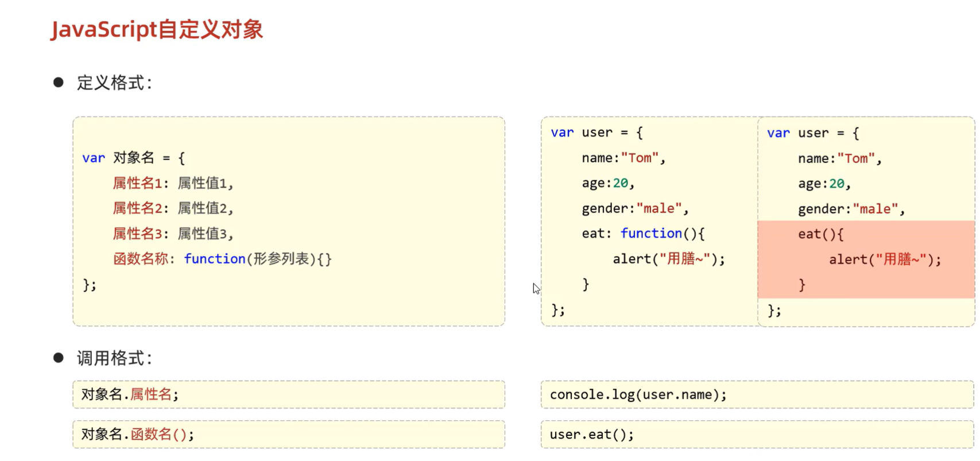Click the box 'console.log(user.name);'
The image size is (980, 461).
click(757, 394)
